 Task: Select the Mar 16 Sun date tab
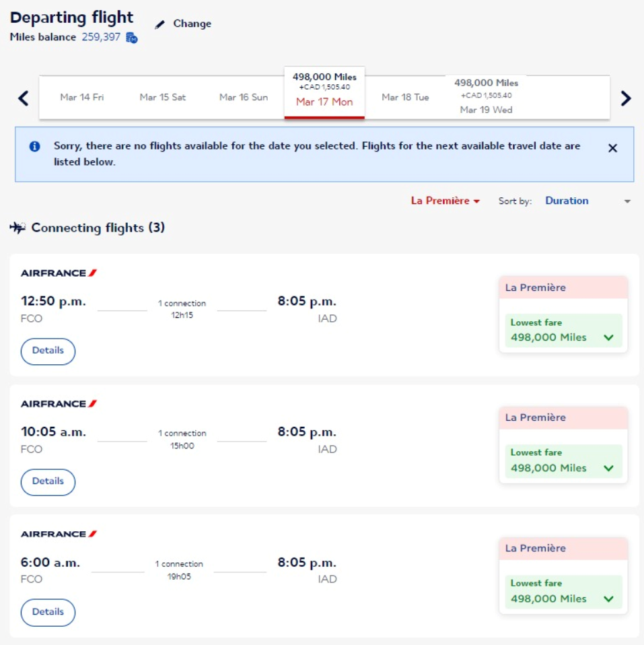pyautogui.click(x=244, y=98)
